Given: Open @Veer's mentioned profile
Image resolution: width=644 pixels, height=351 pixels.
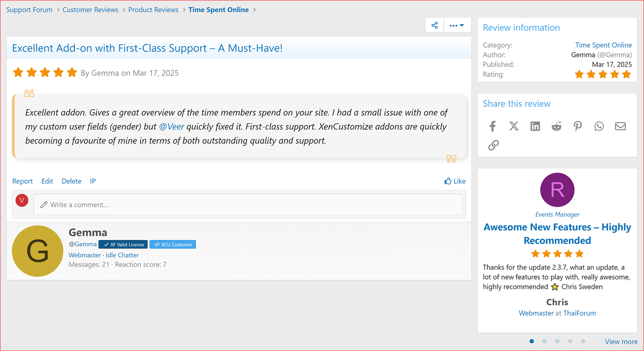Looking at the screenshot, I should coord(171,126).
